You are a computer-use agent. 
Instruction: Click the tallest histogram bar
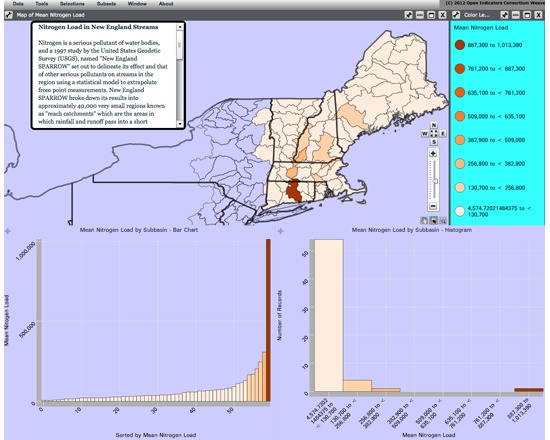point(329,315)
